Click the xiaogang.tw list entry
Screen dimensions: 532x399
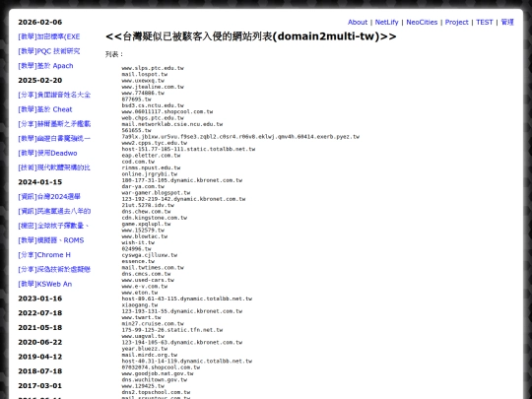coord(140,305)
